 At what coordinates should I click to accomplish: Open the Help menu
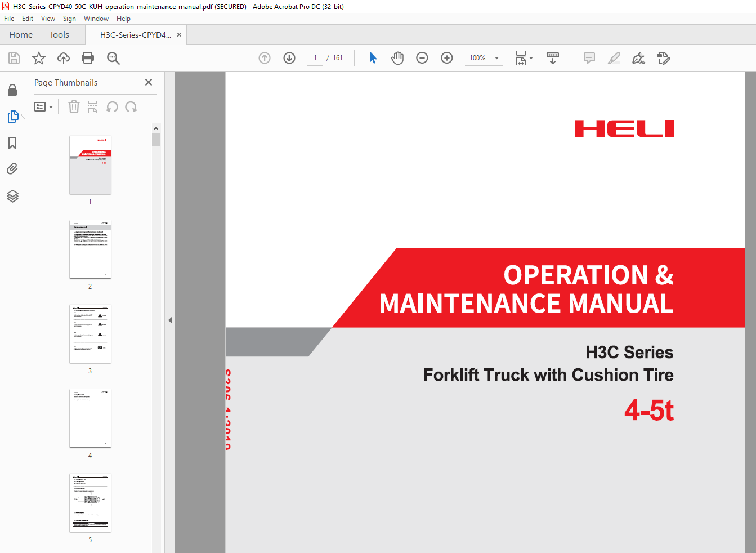(x=123, y=19)
